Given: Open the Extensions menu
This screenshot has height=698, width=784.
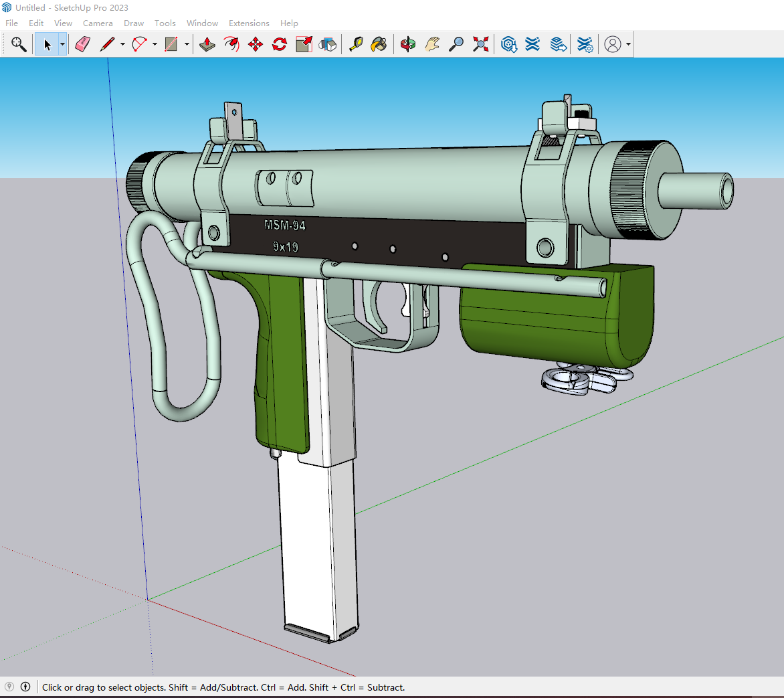Looking at the screenshot, I should click(x=249, y=23).
